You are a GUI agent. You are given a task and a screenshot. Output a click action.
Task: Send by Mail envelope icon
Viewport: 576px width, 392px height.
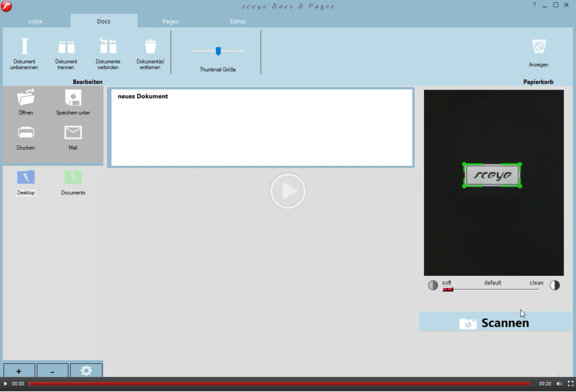coord(73,132)
